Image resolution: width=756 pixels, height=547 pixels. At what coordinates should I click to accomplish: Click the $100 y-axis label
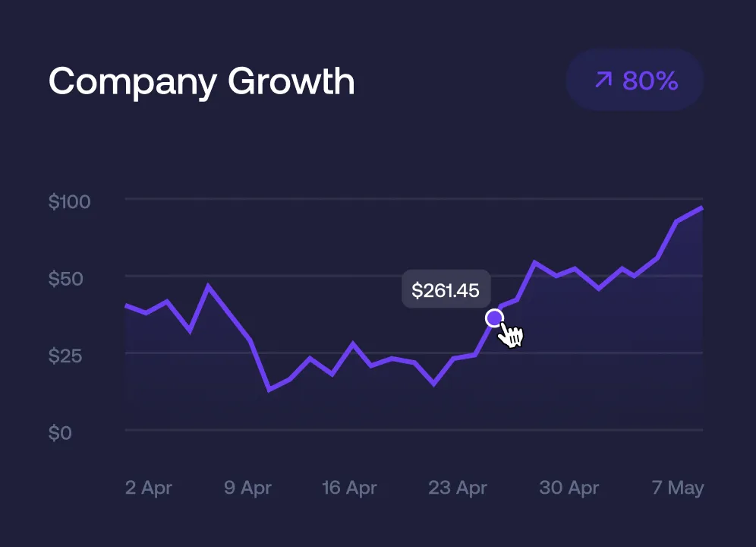(x=70, y=202)
